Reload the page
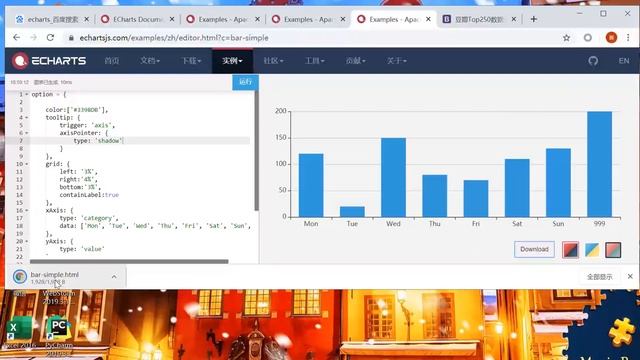640x360 pixels. 50,38
